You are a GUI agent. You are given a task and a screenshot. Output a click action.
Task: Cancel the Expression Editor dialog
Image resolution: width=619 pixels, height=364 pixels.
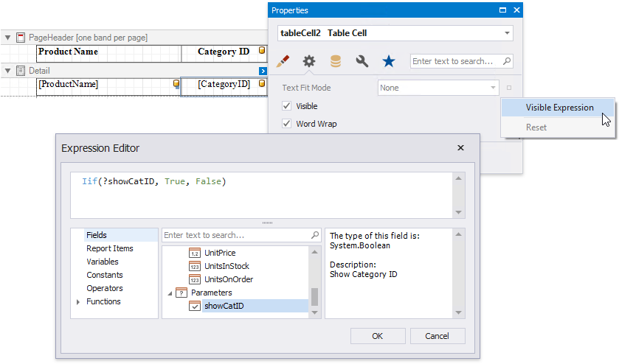coord(437,336)
